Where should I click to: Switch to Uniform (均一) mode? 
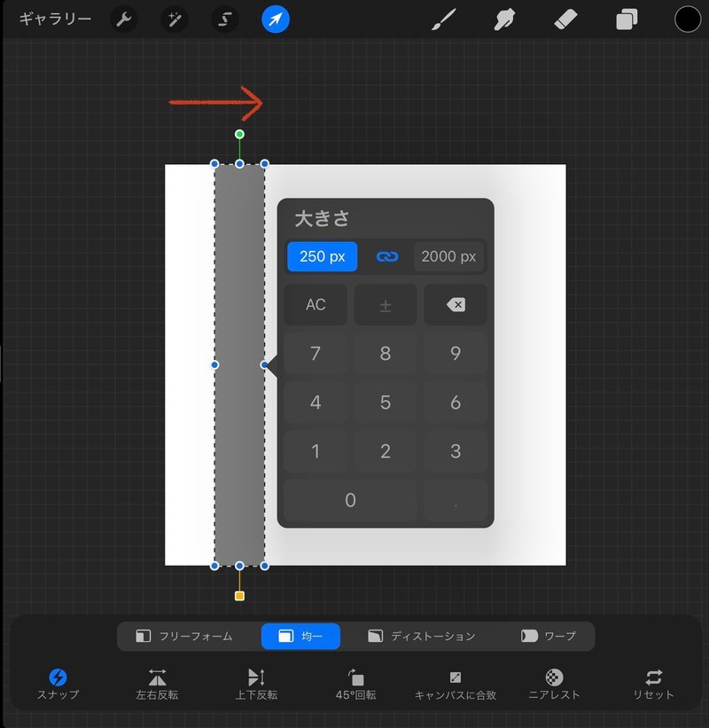point(300,636)
